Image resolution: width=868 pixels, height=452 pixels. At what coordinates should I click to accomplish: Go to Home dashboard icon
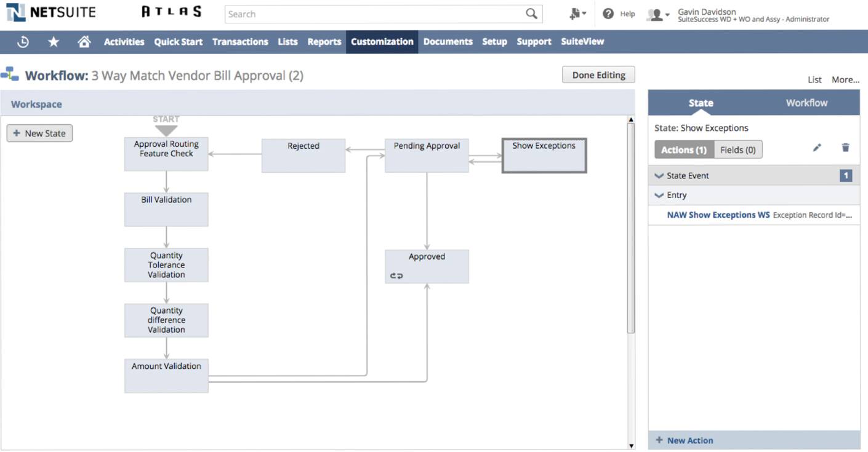(x=84, y=42)
